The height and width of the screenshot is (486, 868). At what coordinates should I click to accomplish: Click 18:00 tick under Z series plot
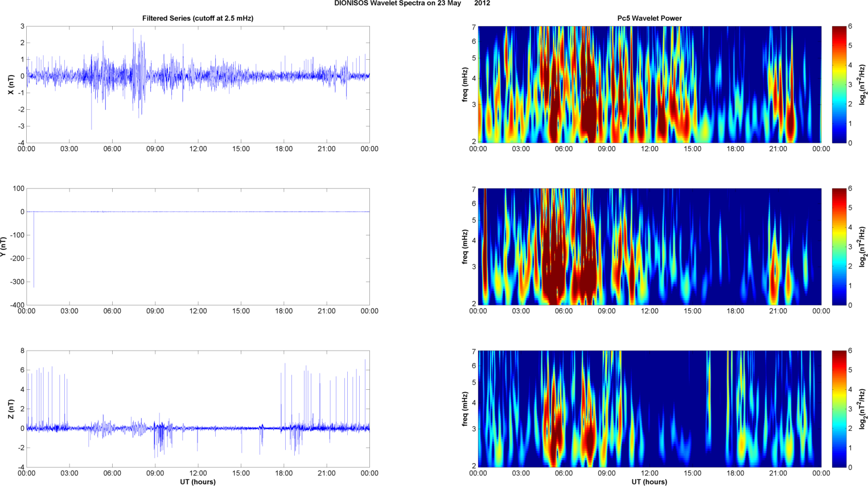[284, 473]
